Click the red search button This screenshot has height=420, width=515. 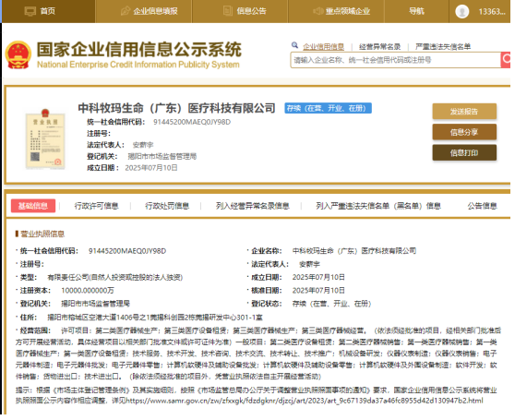point(506,60)
